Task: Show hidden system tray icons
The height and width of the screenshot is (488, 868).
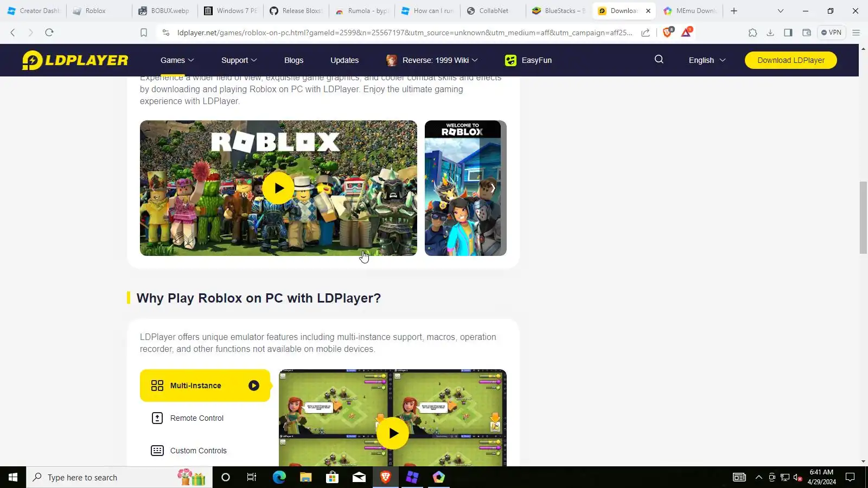Action: tap(759, 477)
